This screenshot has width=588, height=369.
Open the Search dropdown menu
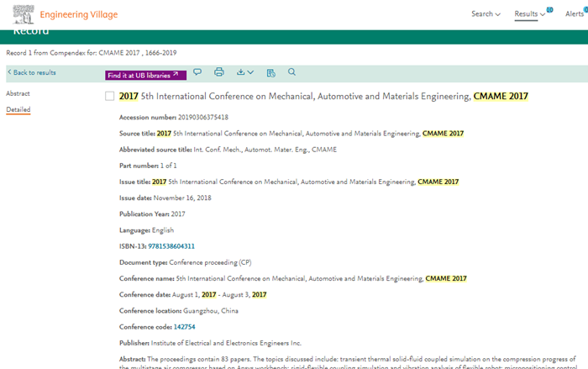(486, 14)
